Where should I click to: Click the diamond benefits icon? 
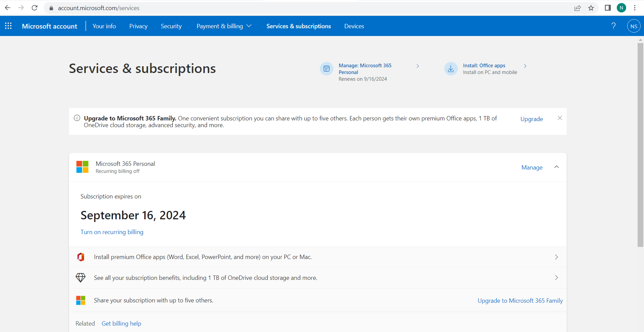(x=81, y=278)
